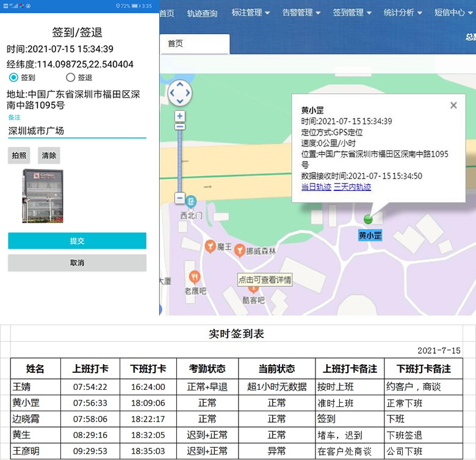Select the 王彦明 name cell
The image size is (476, 460).
pyautogui.click(x=35, y=451)
